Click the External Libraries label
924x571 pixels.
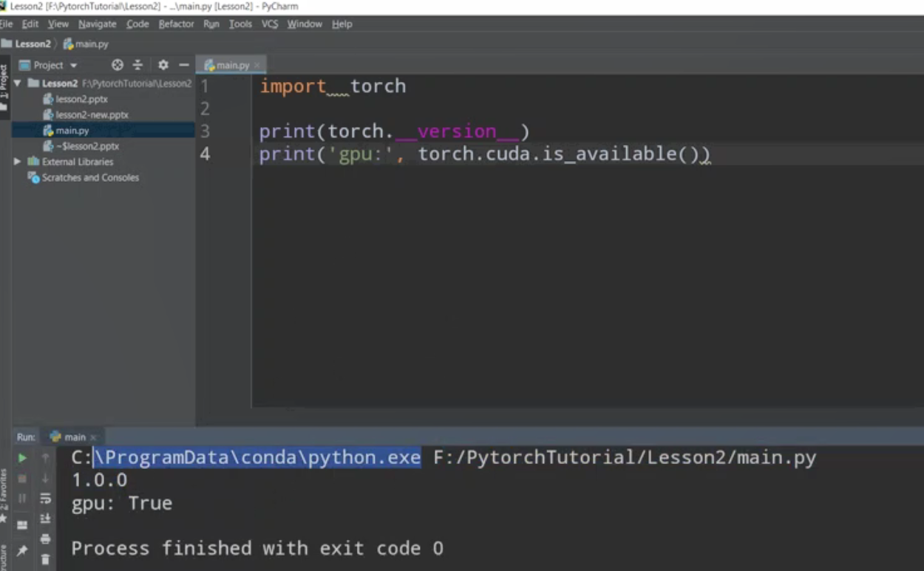pos(78,162)
